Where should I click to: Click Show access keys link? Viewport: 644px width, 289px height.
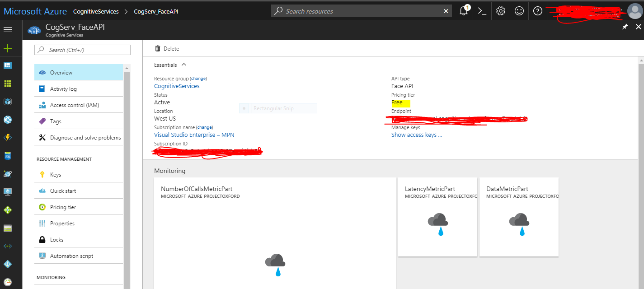pos(417,135)
